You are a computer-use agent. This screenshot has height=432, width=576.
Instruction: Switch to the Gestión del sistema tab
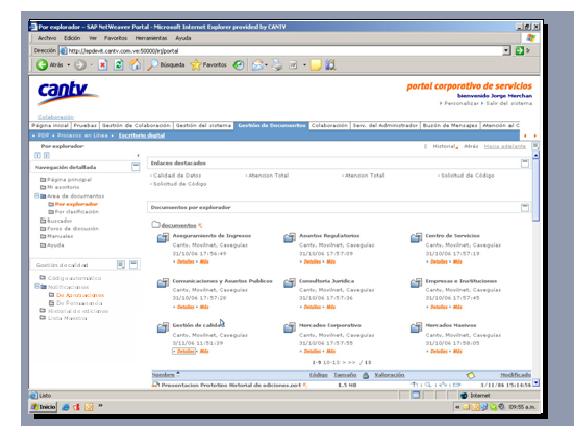203,126
